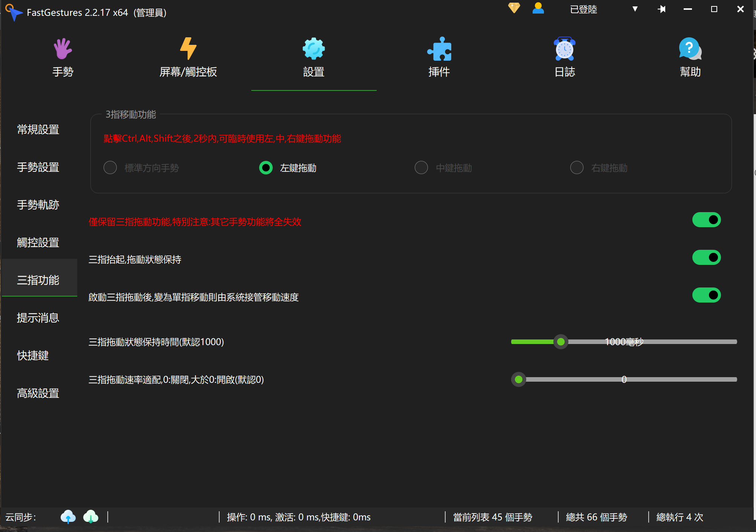Viewport: 756px width, 532px height.
Task: Select the 標準方向手勢 radio button
Action: click(110, 168)
